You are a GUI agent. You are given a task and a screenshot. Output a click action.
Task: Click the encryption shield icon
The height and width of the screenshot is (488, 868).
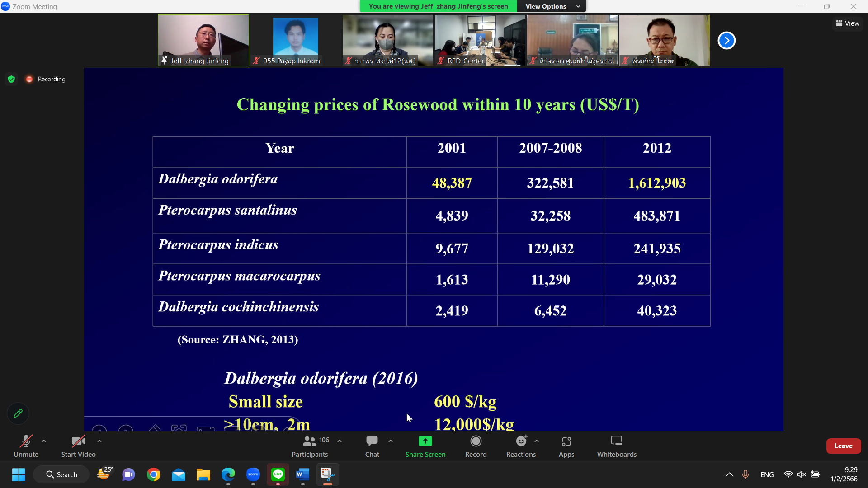pyautogui.click(x=12, y=79)
